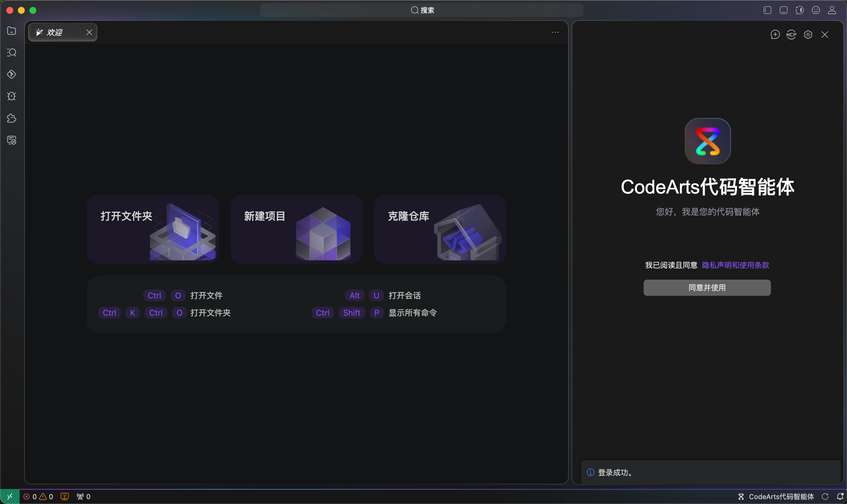Select the 欢迎 welcome tab
Image resolution: width=847 pixels, height=504 pixels.
click(55, 32)
